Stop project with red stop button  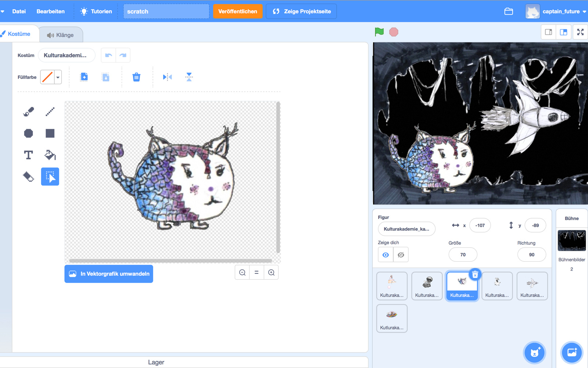tap(394, 32)
